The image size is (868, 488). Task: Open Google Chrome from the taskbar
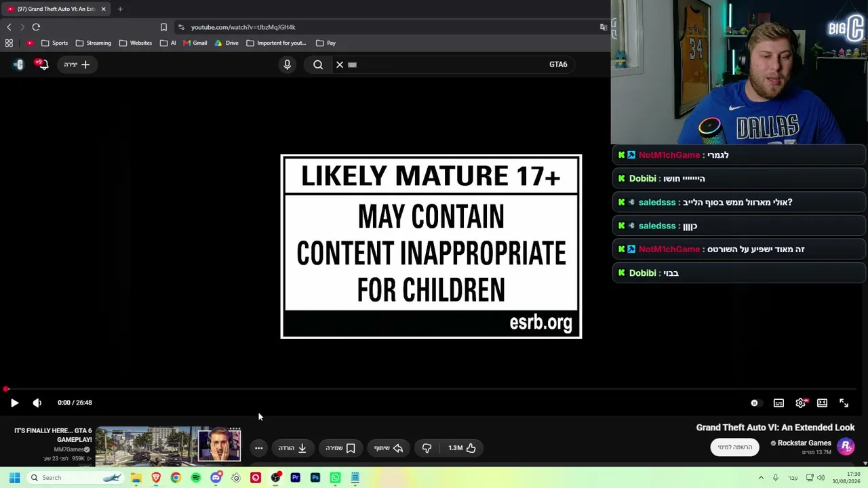pyautogui.click(x=176, y=478)
